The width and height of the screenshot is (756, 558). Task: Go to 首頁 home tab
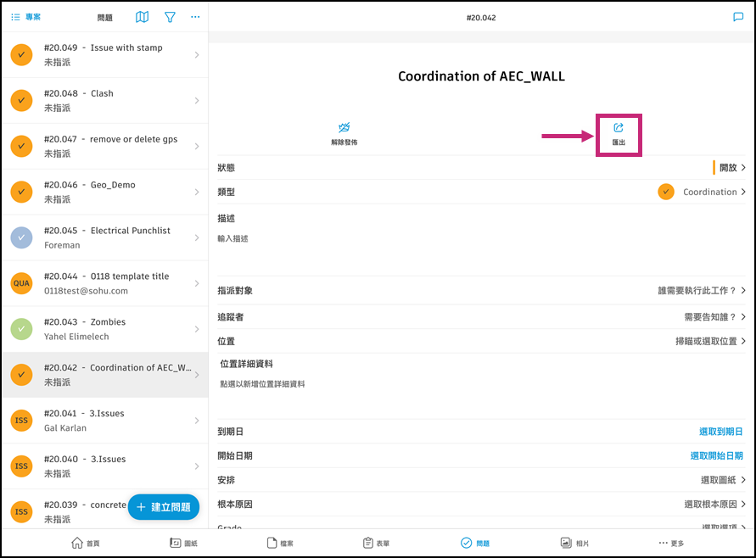[86, 543]
